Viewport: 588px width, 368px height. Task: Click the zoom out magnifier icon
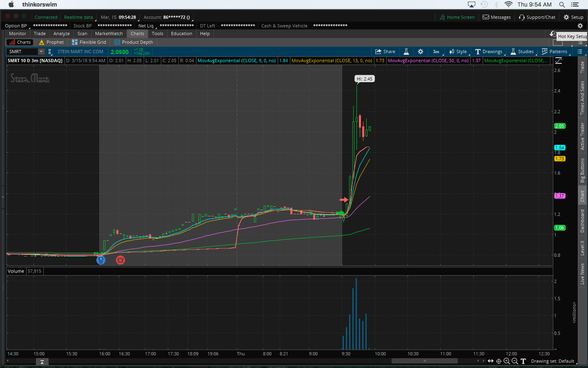[515, 361]
